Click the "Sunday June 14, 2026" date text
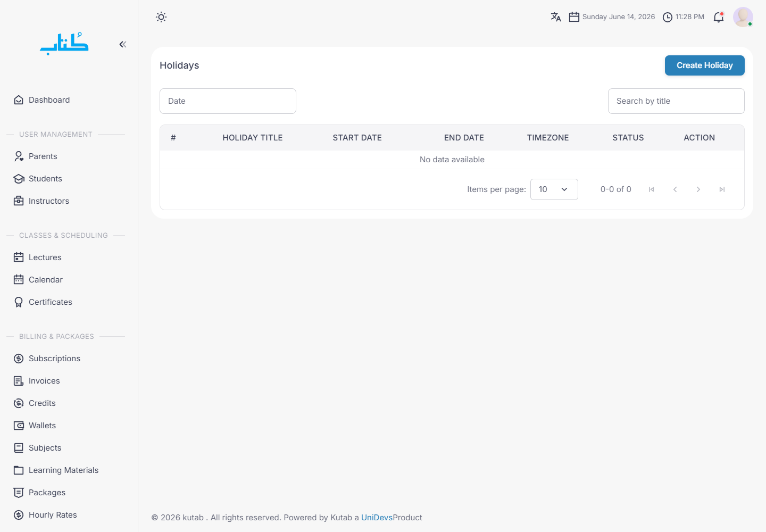 (619, 17)
